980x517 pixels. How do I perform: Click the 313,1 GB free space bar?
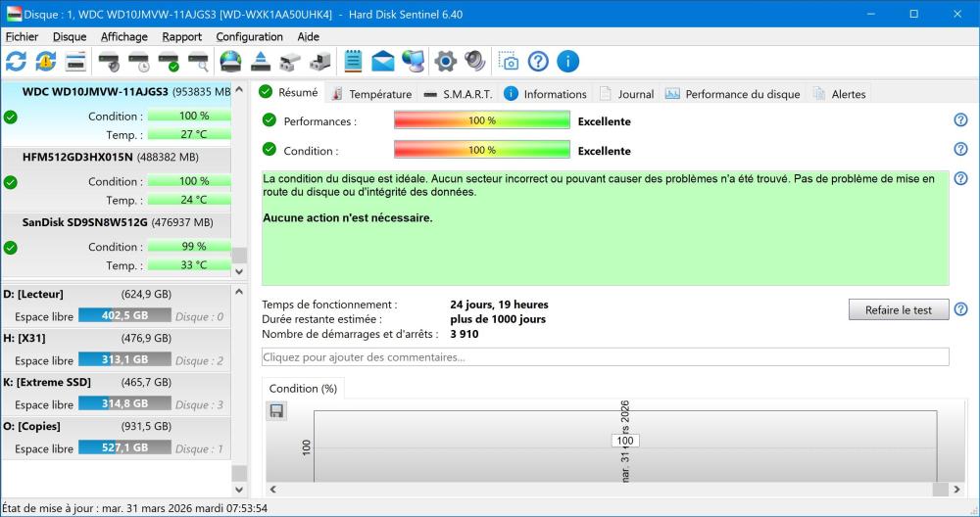click(124, 359)
